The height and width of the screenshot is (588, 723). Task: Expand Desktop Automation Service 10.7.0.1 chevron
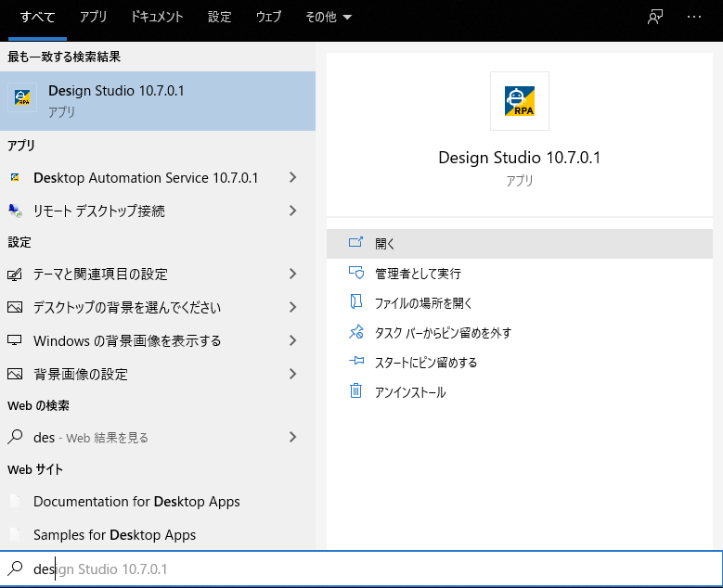point(292,177)
